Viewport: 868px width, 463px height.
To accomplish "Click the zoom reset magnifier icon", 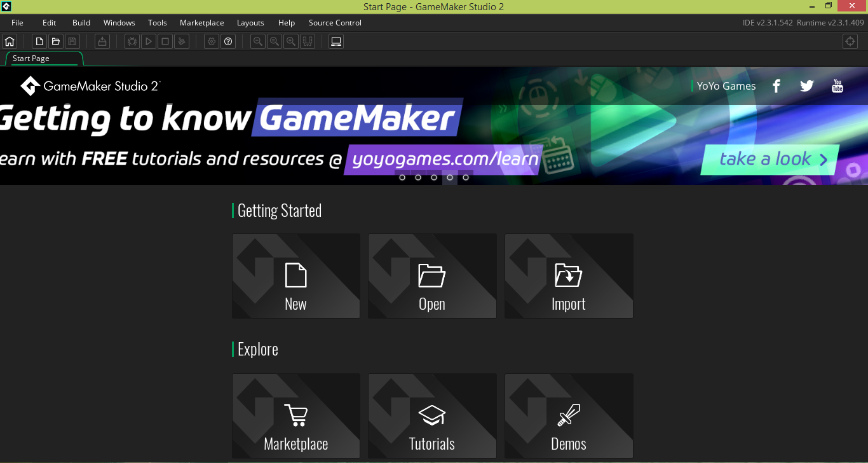I will click(274, 41).
